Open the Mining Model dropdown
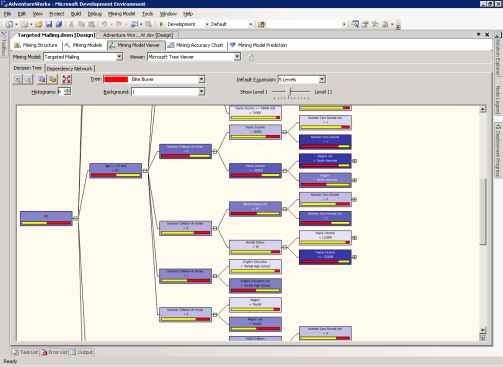The height and width of the screenshot is (367, 503). tap(119, 57)
